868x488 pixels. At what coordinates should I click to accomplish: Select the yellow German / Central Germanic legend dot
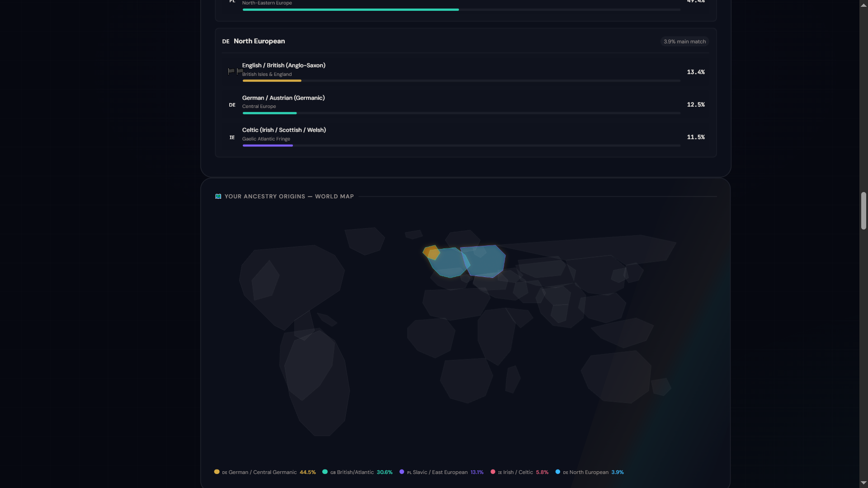pyautogui.click(x=217, y=472)
